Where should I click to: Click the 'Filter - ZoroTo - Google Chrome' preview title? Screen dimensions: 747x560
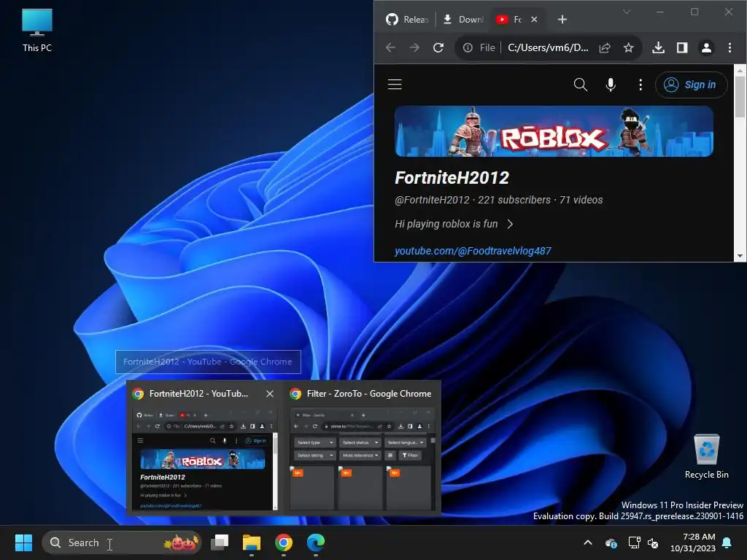(x=368, y=394)
